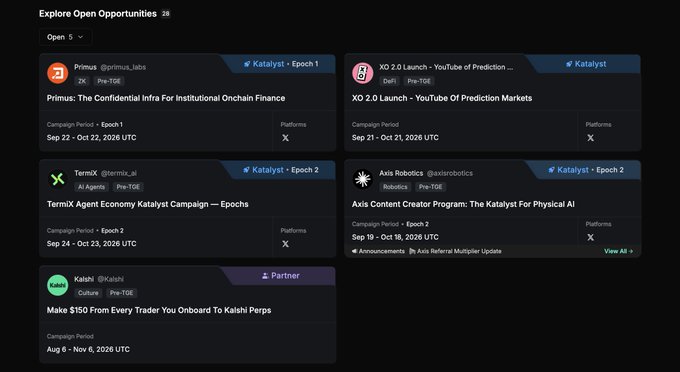Click View All announcements link

click(618, 251)
